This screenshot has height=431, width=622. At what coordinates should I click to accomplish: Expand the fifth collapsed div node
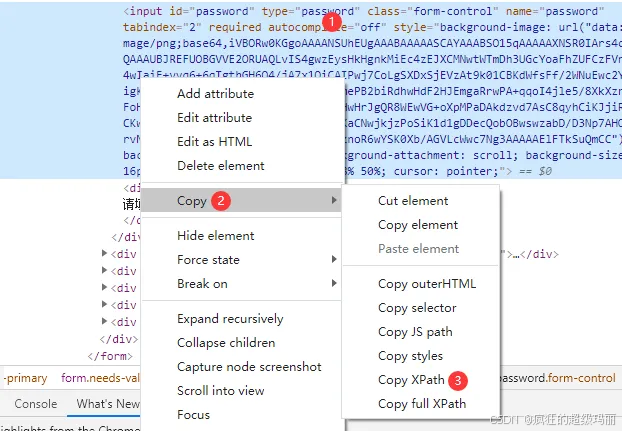[104, 321]
